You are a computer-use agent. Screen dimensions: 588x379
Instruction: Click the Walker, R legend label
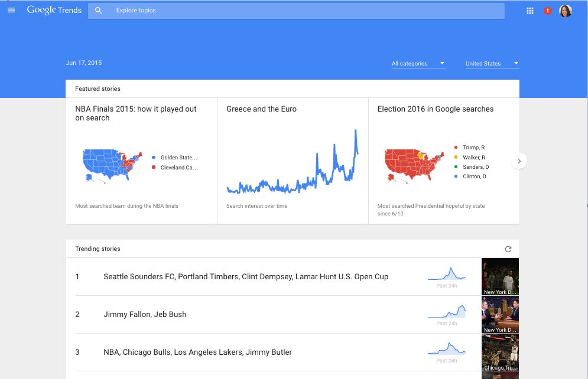[474, 157]
